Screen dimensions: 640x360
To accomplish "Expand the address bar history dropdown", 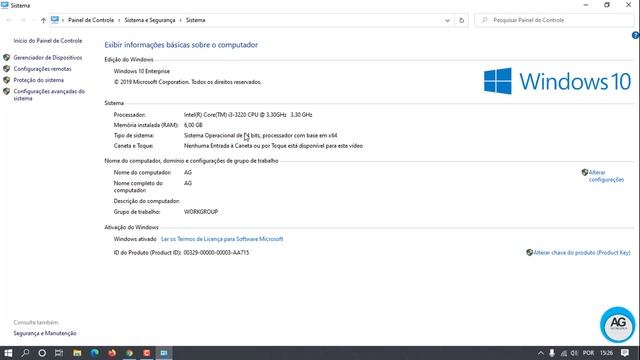I will pyautogui.click(x=447, y=20).
